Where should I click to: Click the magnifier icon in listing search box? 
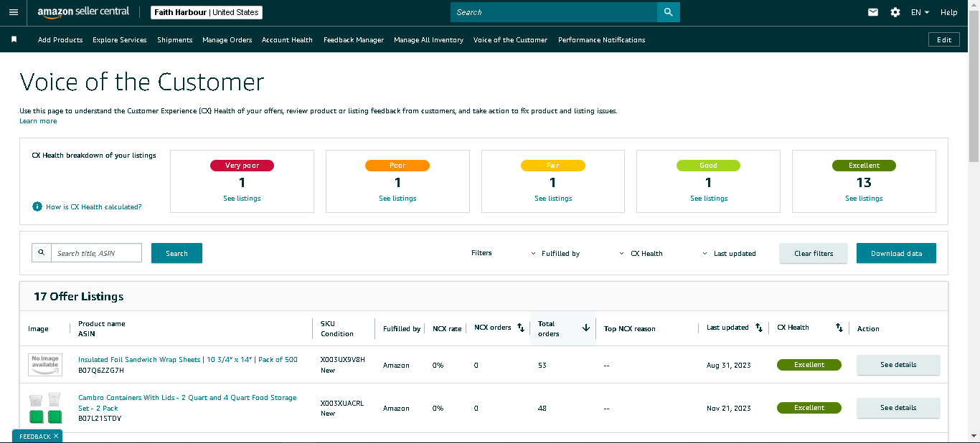pyautogui.click(x=42, y=252)
